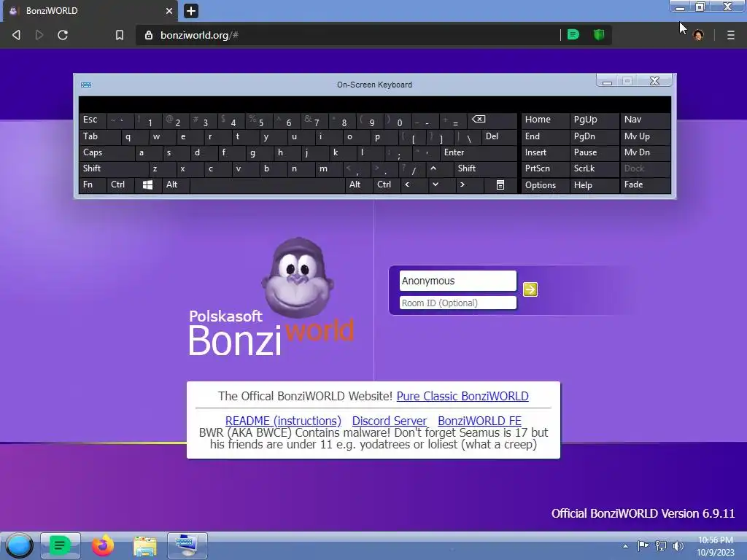
Task: Click the Mv Up key
Action: 645,136
